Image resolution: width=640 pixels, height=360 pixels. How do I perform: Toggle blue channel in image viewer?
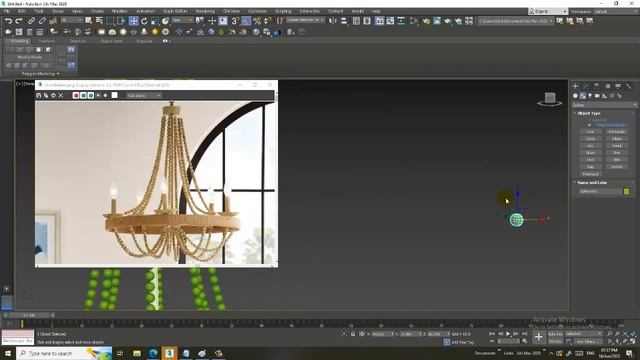point(91,95)
